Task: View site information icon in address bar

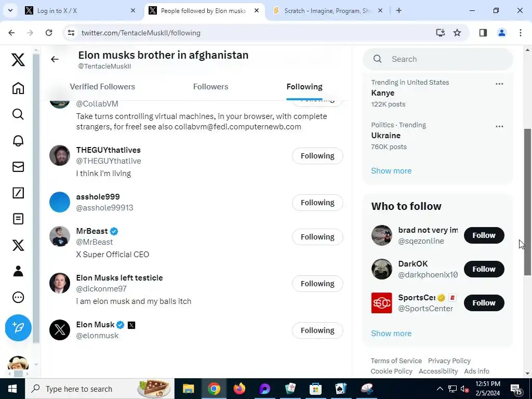Action: [x=71, y=33]
